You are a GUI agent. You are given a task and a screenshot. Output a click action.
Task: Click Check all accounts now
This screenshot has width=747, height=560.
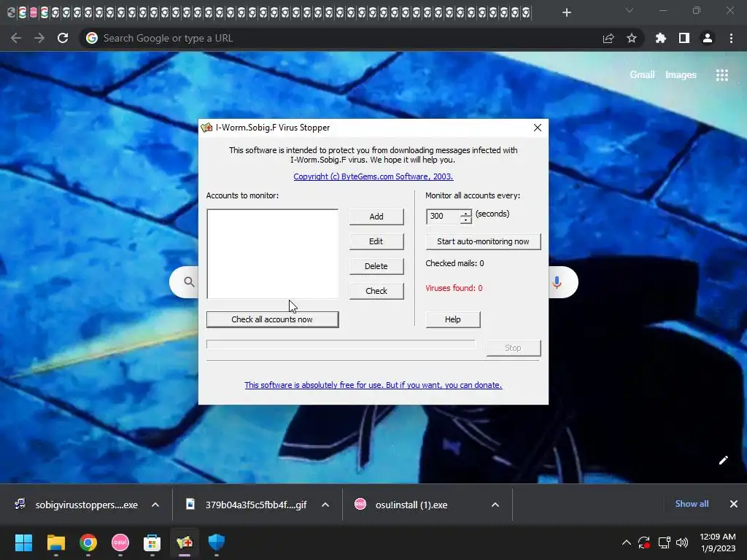point(273,319)
